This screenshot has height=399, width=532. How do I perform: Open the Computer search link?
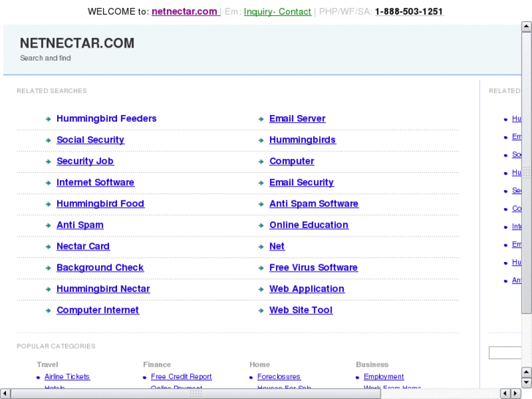coord(291,161)
